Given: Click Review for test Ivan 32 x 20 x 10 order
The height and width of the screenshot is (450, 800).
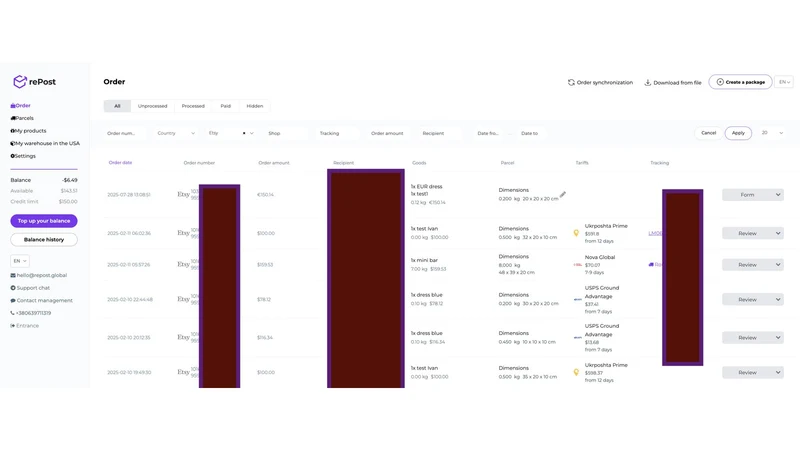Looking at the screenshot, I should coord(747,233).
